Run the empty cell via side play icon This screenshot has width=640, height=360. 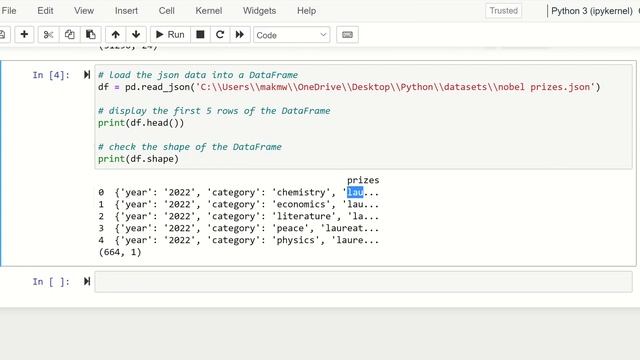pos(87,281)
